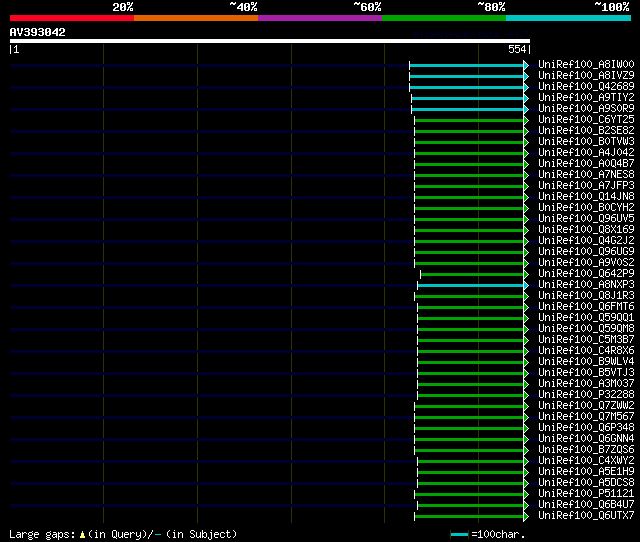Click the arrowhead ending the UniRef100_A8IVZ9 bar

(x=526, y=76)
